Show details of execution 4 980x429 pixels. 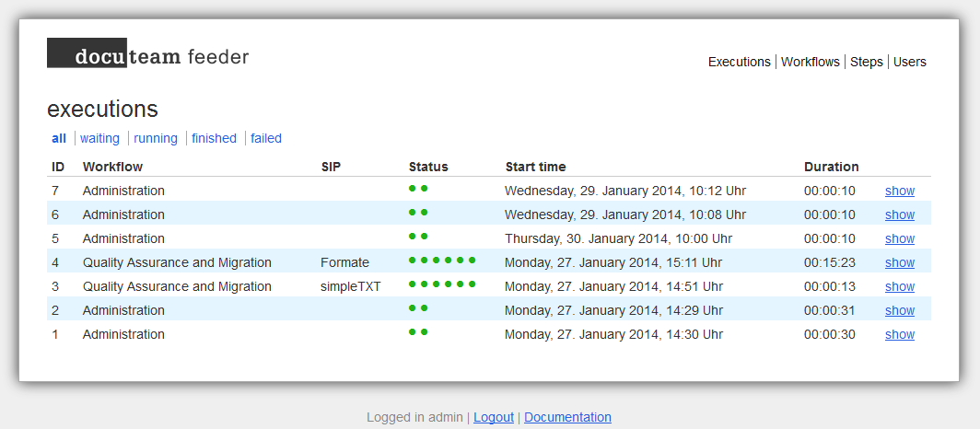pyautogui.click(x=900, y=262)
